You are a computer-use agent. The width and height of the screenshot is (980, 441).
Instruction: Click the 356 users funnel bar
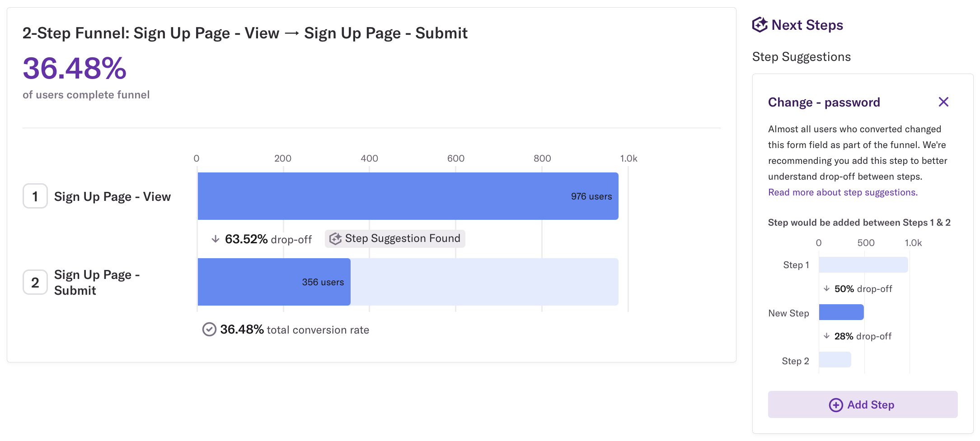pyautogui.click(x=274, y=282)
